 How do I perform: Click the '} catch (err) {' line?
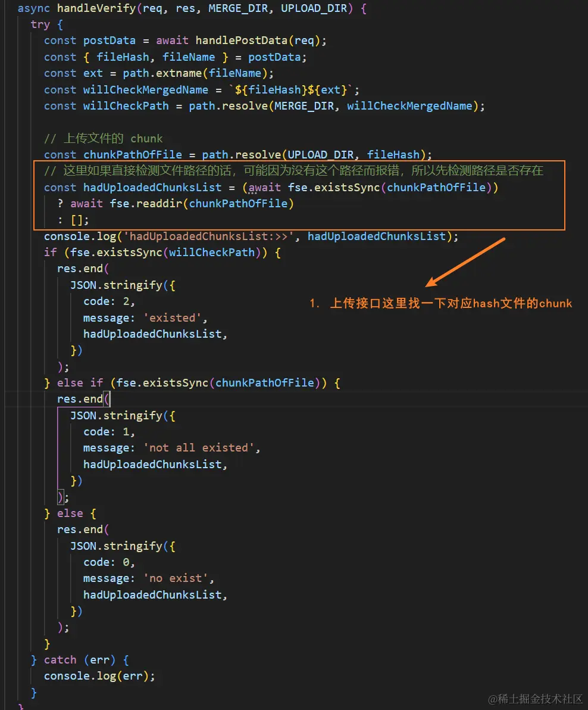(x=80, y=660)
